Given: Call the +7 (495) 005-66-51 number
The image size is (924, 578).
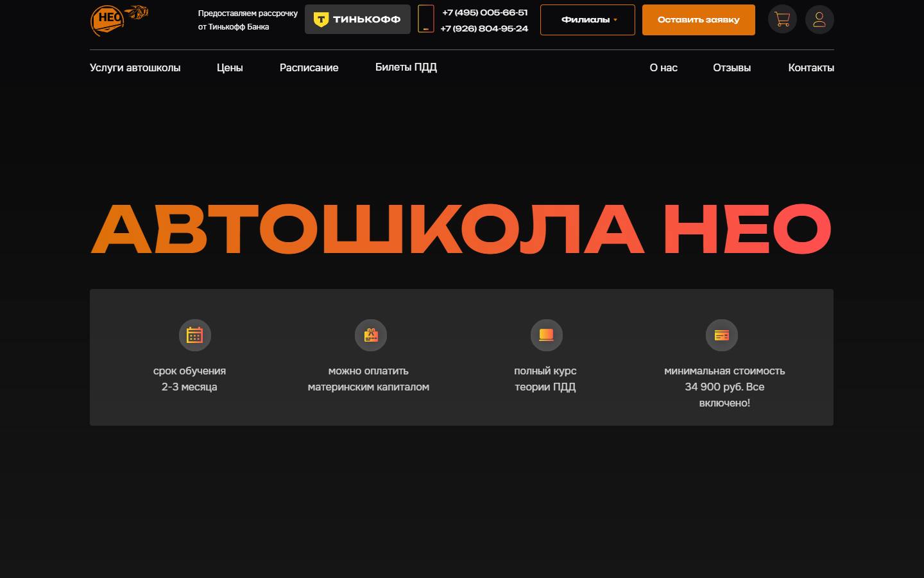Looking at the screenshot, I should click(x=485, y=12).
